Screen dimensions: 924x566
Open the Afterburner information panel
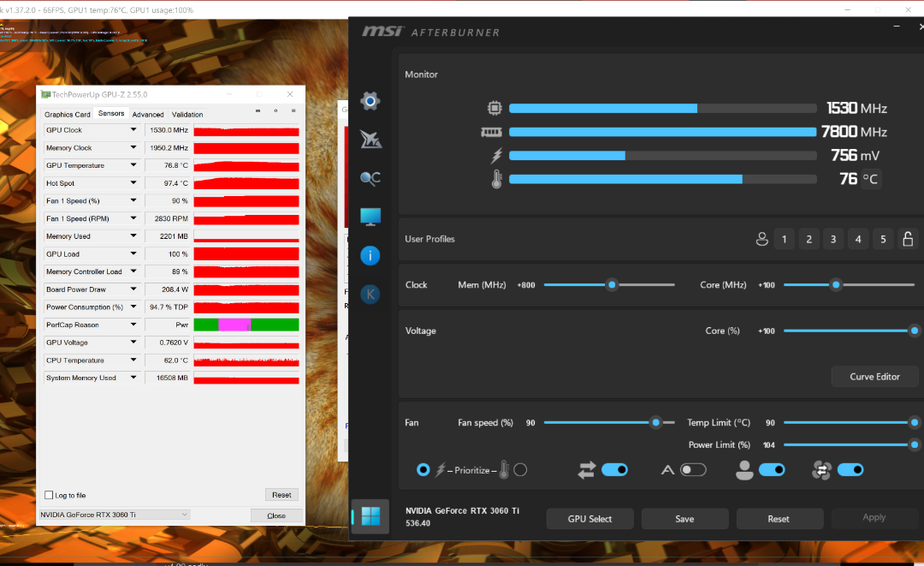370,255
